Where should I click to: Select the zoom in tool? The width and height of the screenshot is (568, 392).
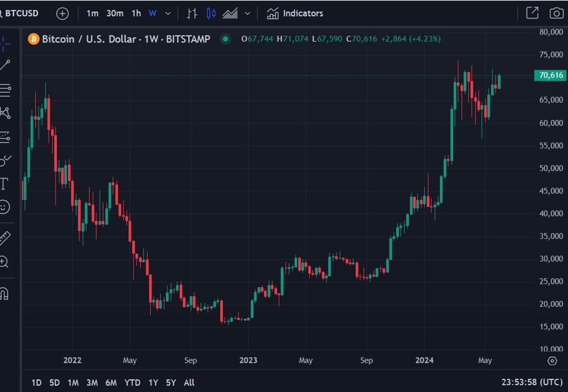tap(4, 261)
